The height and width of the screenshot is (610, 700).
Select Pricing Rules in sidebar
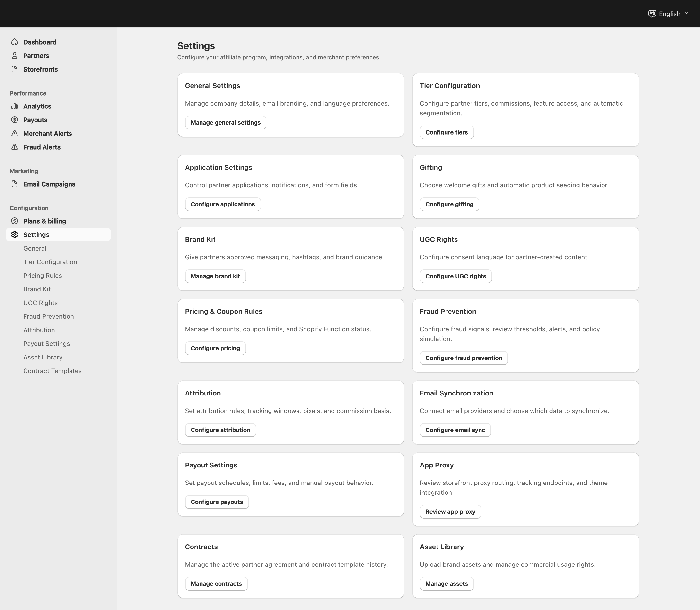pos(43,275)
